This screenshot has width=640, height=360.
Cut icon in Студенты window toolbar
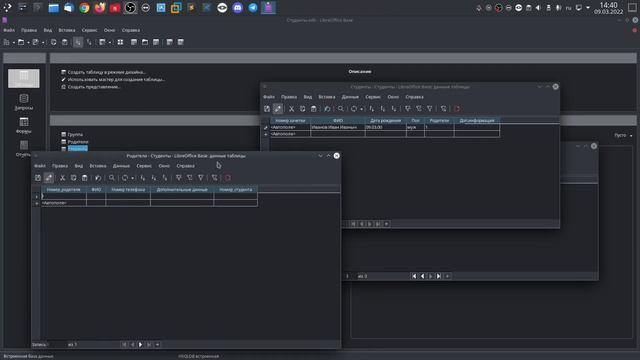click(x=291, y=109)
